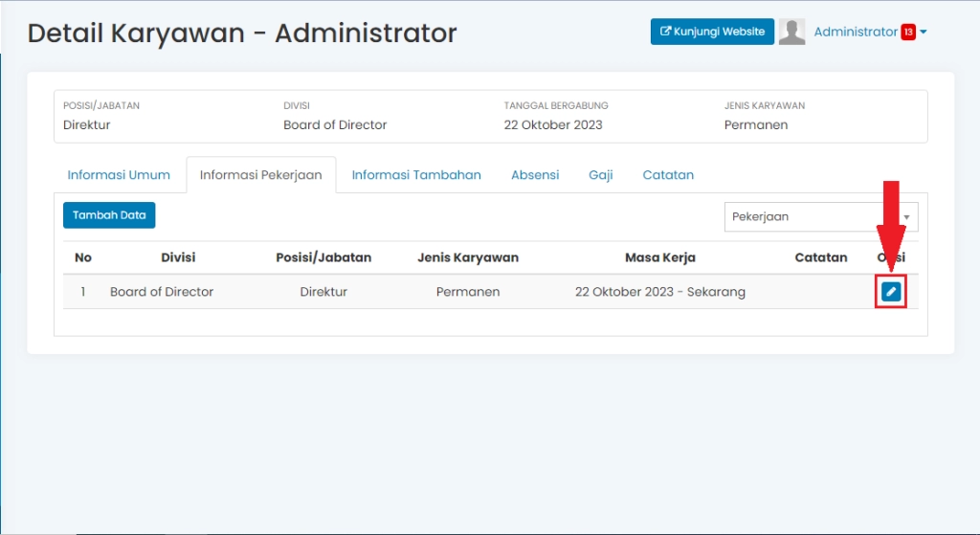Open the Gaji tab
This screenshot has height=535, width=980.
click(x=601, y=175)
